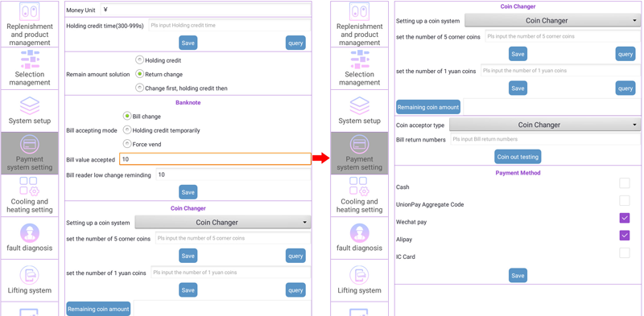Save the Banknote settings
The height and width of the screenshot is (316, 644).
[x=188, y=192]
